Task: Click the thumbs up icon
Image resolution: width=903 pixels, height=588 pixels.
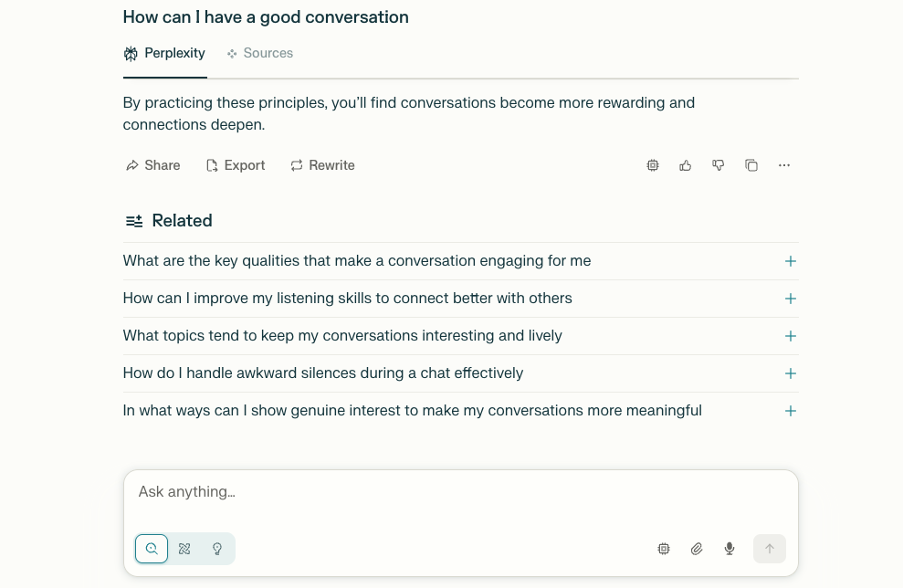Action: point(686,165)
